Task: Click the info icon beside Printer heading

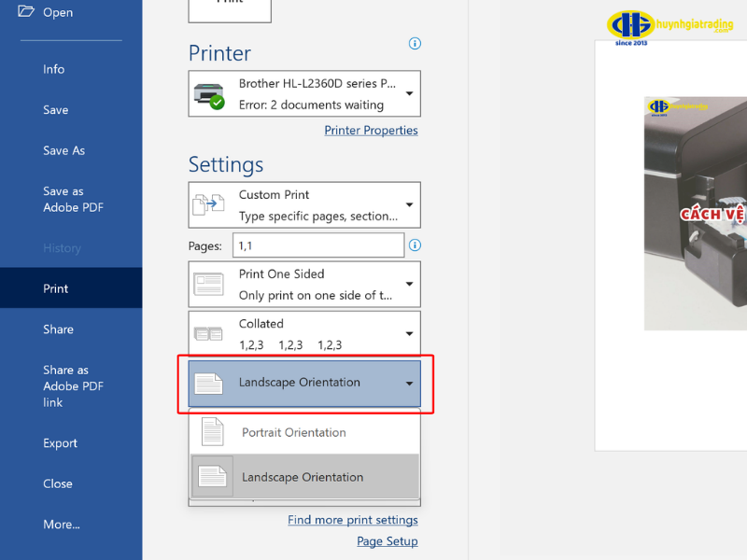Action: tap(416, 44)
